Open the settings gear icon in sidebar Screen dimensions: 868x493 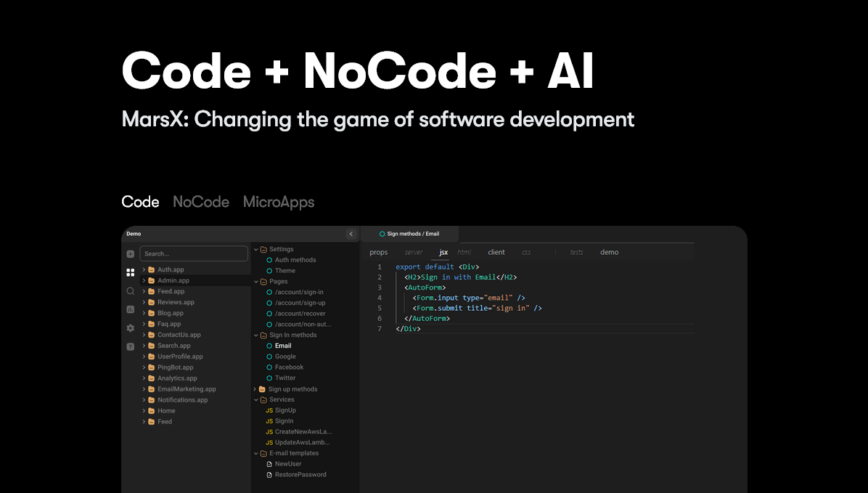coord(130,328)
